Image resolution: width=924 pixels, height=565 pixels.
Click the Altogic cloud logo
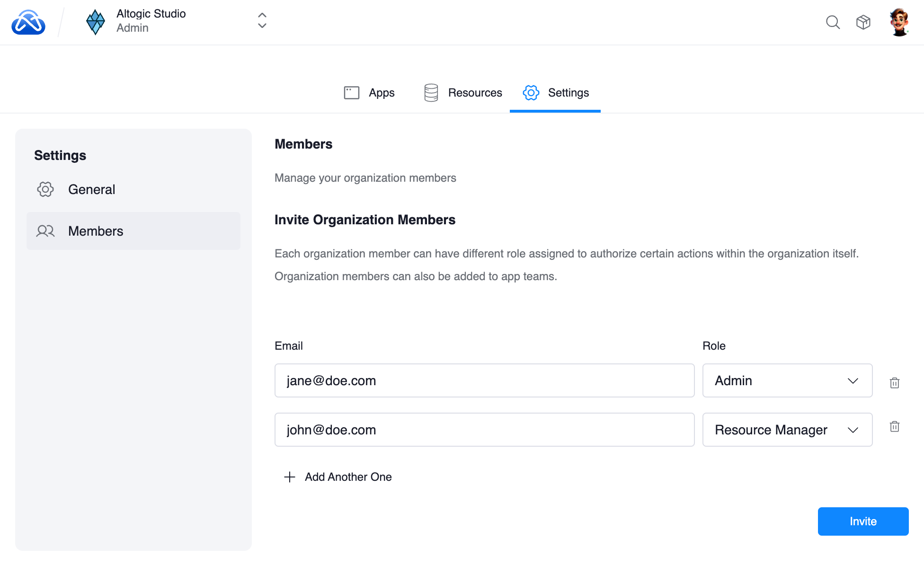[28, 22]
